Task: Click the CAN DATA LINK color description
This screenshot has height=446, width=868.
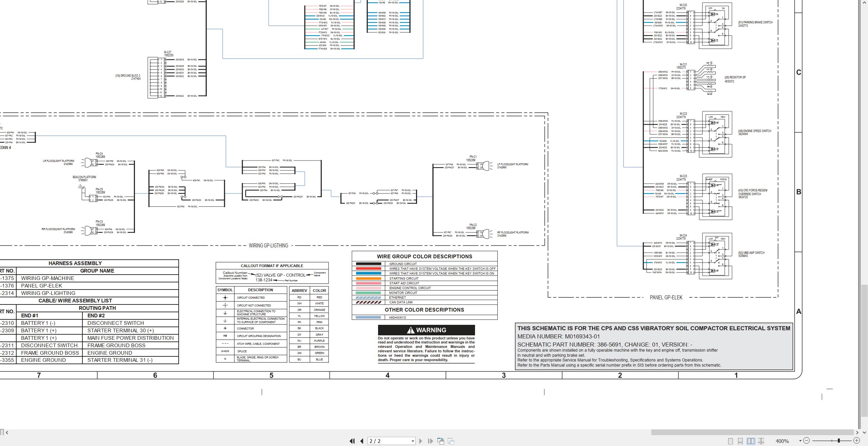Action: pyautogui.click(x=401, y=302)
